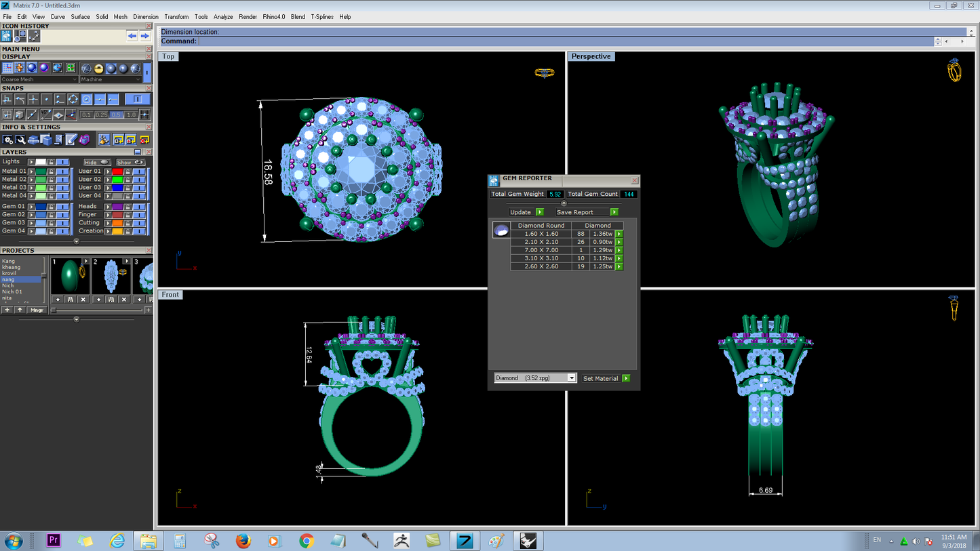Open the T-Splines menu
This screenshot has width=980, height=551.
coord(322,17)
